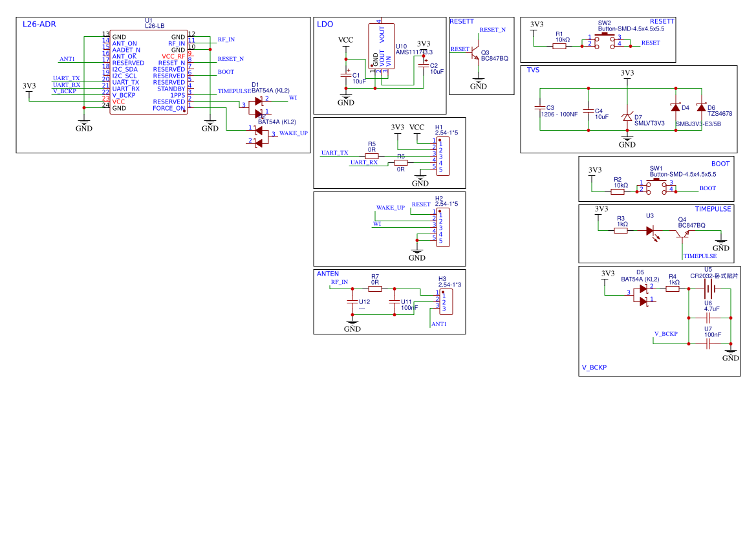Click the V_BCKP block title text
The width and height of the screenshot is (756, 535).
594,367
